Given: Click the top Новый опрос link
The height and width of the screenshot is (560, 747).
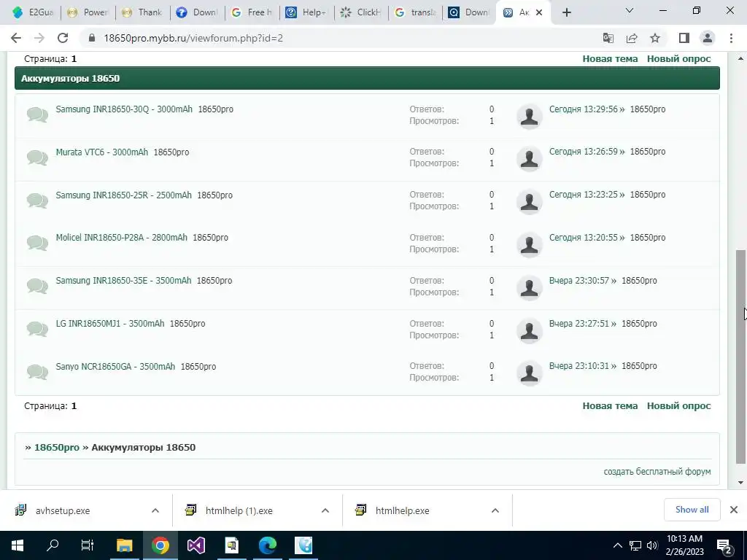Looking at the screenshot, I should click(x=678, y=58).
